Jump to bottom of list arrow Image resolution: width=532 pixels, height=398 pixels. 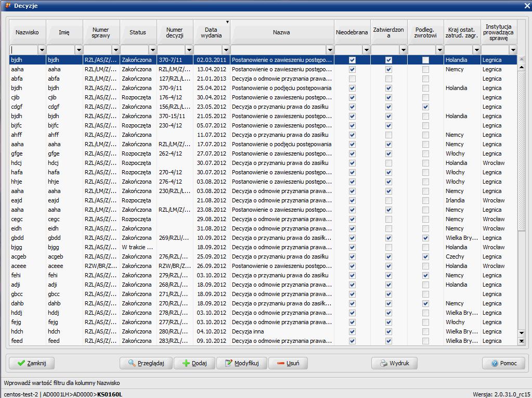point(522,341)
